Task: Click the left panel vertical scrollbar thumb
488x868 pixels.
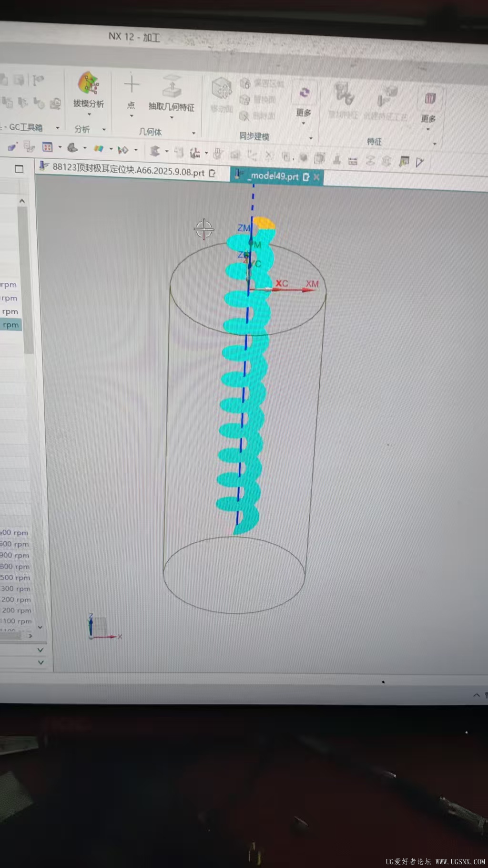Action: [26, 279]
